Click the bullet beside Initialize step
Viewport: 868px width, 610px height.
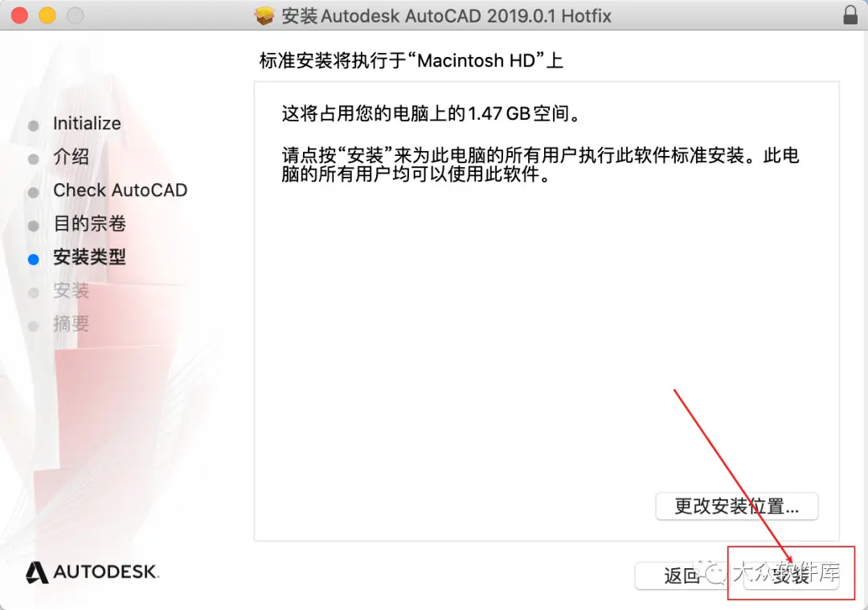click(33, 125)
